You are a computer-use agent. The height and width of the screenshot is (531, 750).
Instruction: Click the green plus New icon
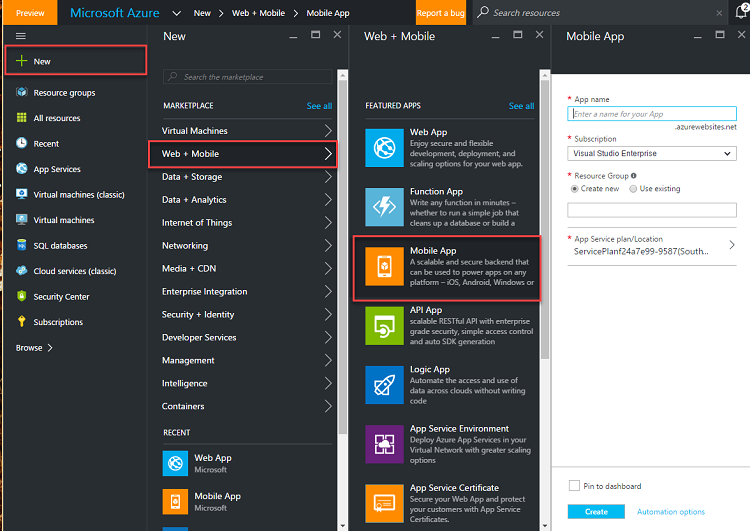[22, 61]
